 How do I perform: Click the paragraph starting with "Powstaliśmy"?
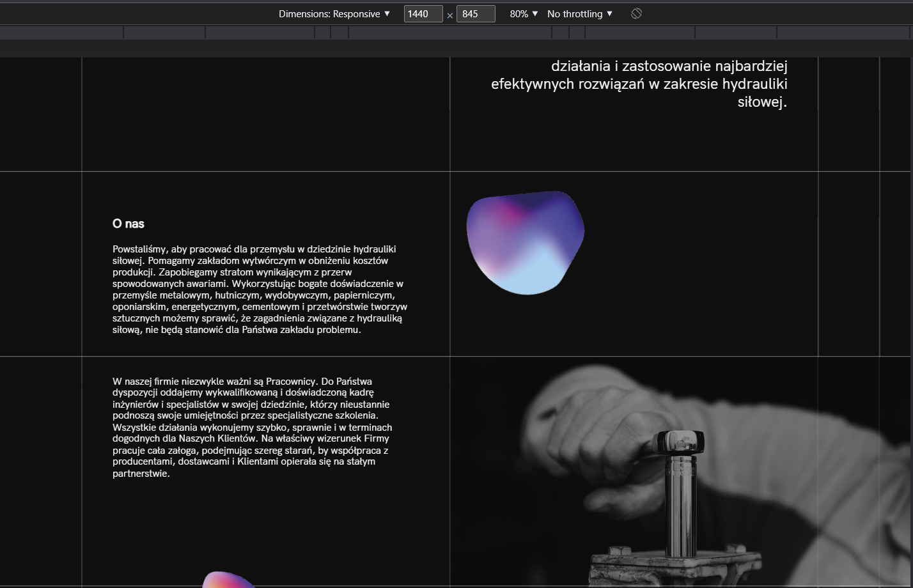click(260, 290)
